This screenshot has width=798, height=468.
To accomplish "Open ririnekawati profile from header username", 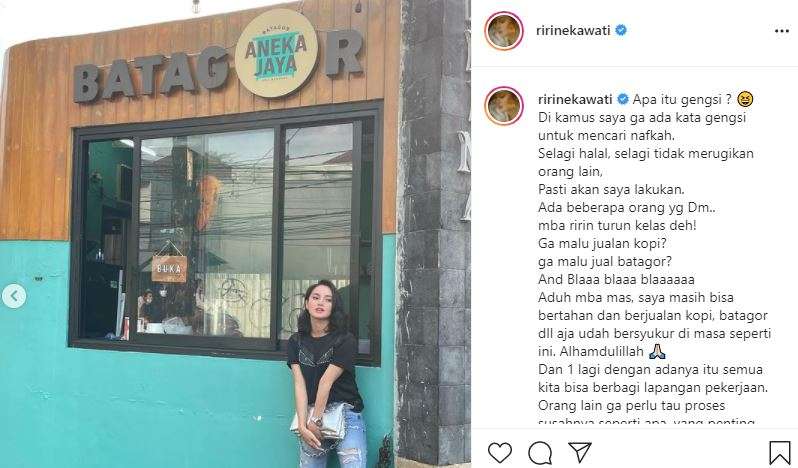I will pyautogui.click(x=573, y=31).
